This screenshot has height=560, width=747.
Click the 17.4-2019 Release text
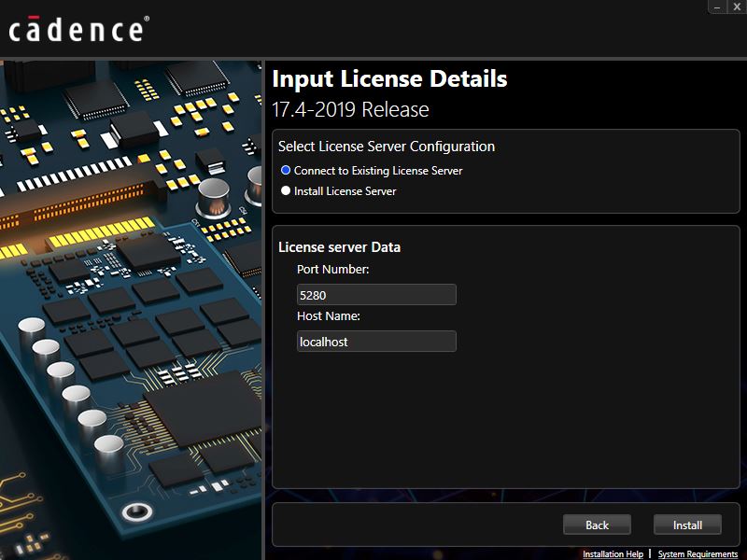tap(351, 109)
